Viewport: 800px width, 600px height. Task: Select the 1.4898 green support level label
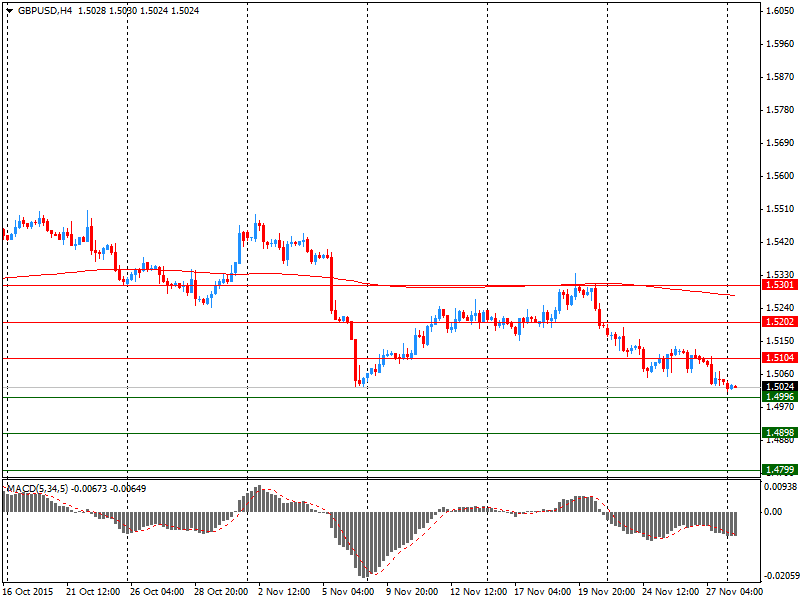coord(780,433)
